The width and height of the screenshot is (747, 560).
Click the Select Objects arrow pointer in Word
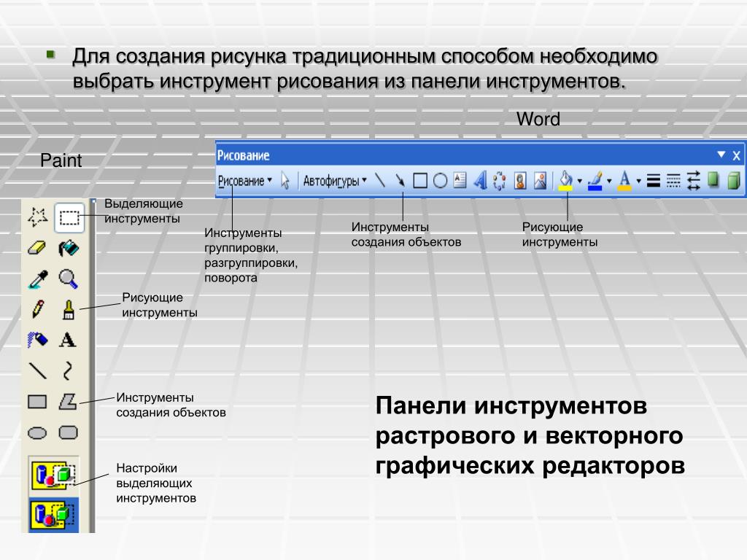coord(285,181)
